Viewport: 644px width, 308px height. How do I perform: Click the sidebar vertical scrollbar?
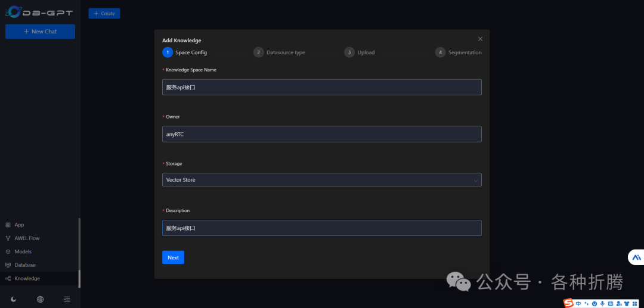[79, 252]
